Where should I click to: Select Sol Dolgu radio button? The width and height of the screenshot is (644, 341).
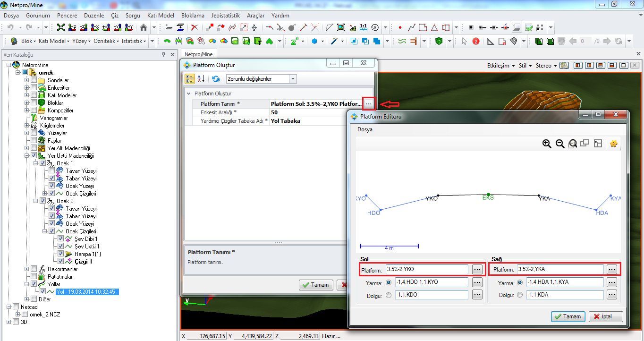click(389, 295)
